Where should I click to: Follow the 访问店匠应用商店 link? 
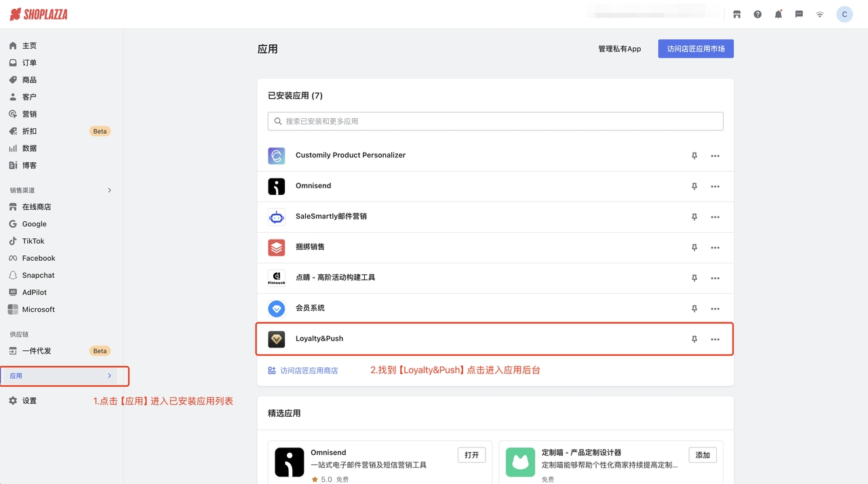click(x=302, y=371)
